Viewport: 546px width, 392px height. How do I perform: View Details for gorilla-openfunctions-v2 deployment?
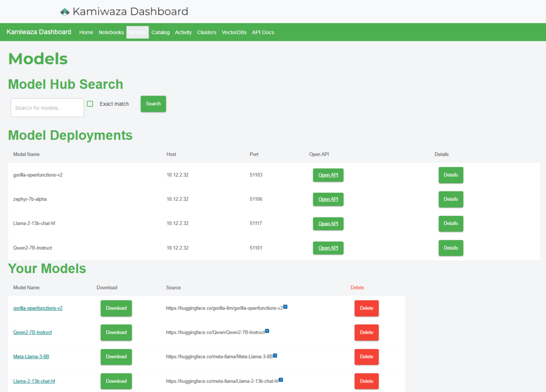pos(451,175)
